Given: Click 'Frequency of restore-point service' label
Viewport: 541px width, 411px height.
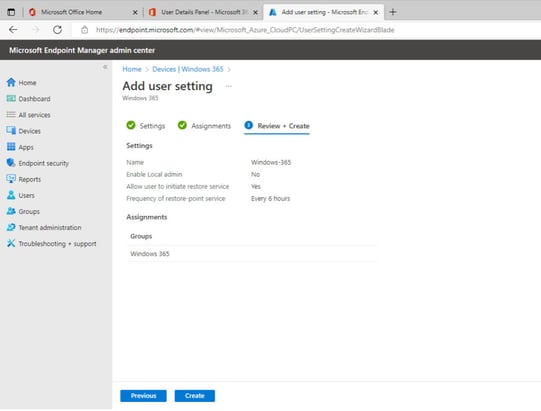Looking at the screenshot, I should click(176, 198).
